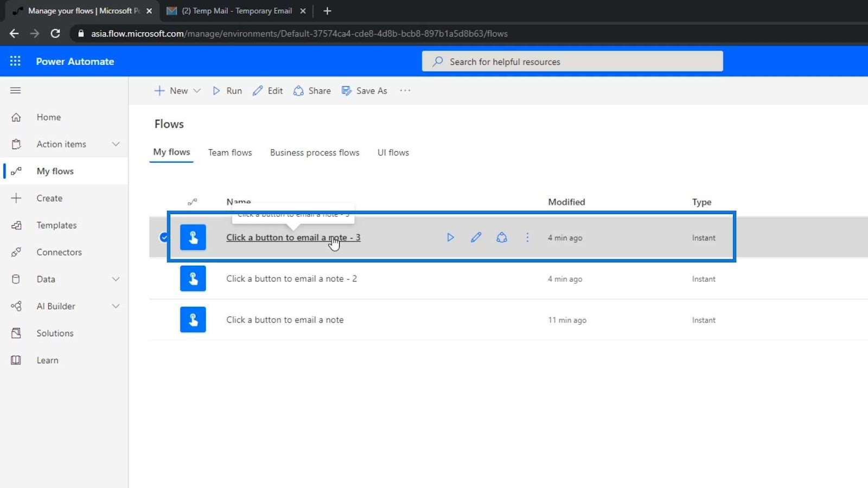Switch to the Team flows tab
This screenshot has width=868, height=488.
230,153
